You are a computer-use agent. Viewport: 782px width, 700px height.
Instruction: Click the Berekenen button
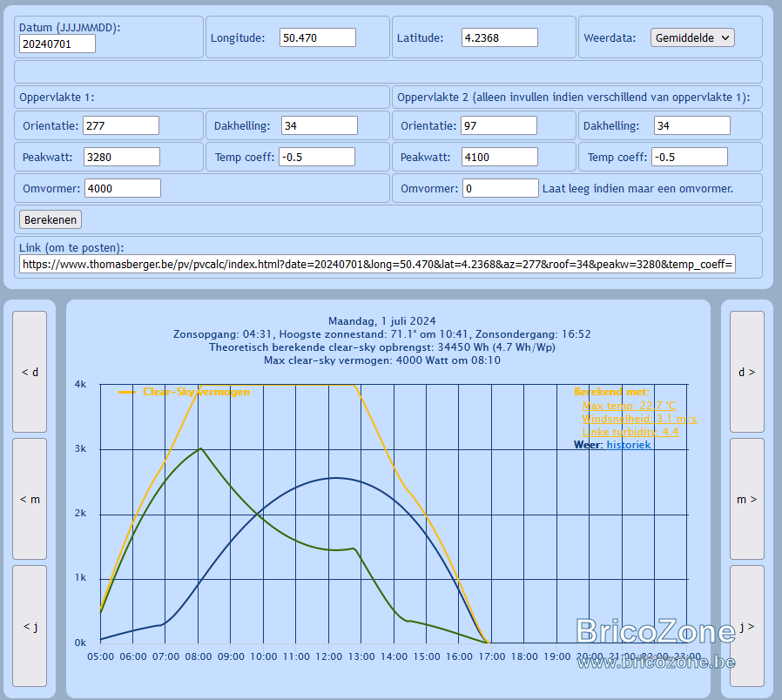click(x=51, y=220)
